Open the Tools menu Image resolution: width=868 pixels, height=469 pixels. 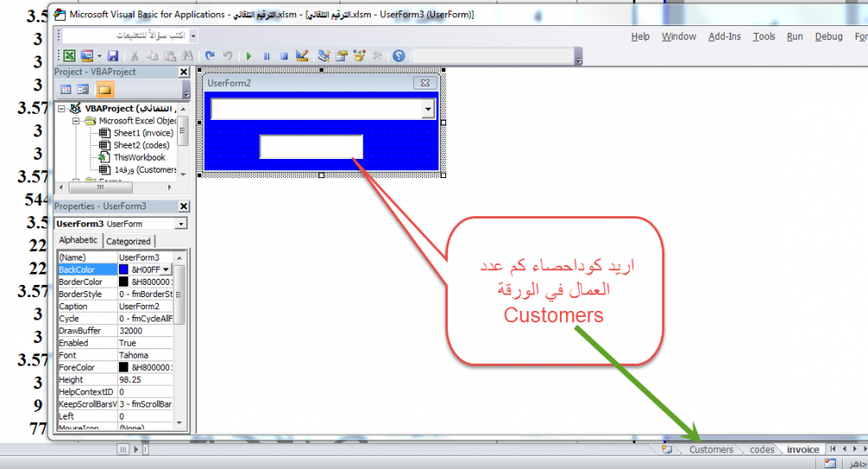click(763, 36)
